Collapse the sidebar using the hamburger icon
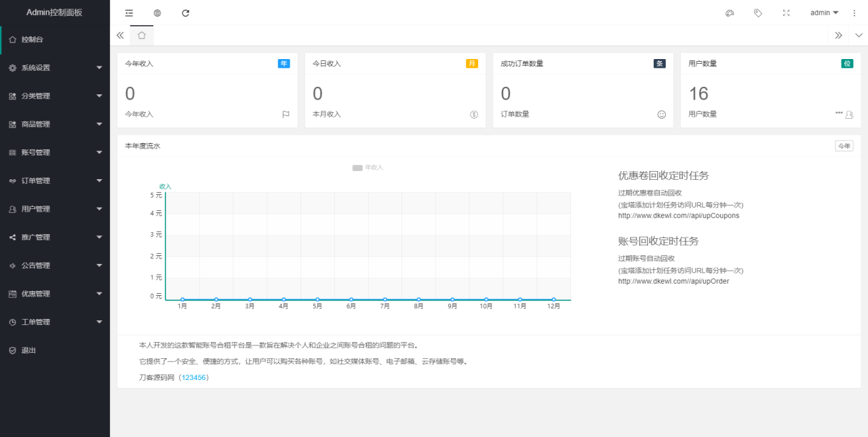 click(129, 12)
